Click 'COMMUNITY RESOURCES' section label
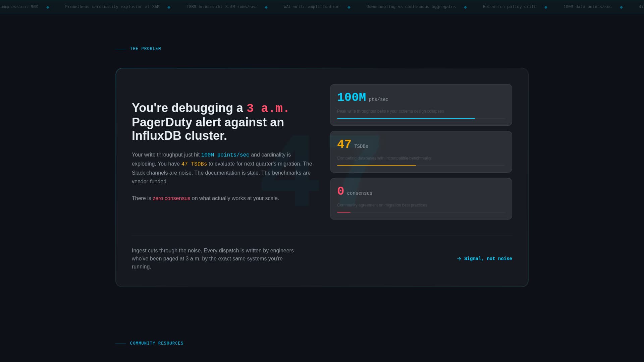644x362 pixels. 157,343
